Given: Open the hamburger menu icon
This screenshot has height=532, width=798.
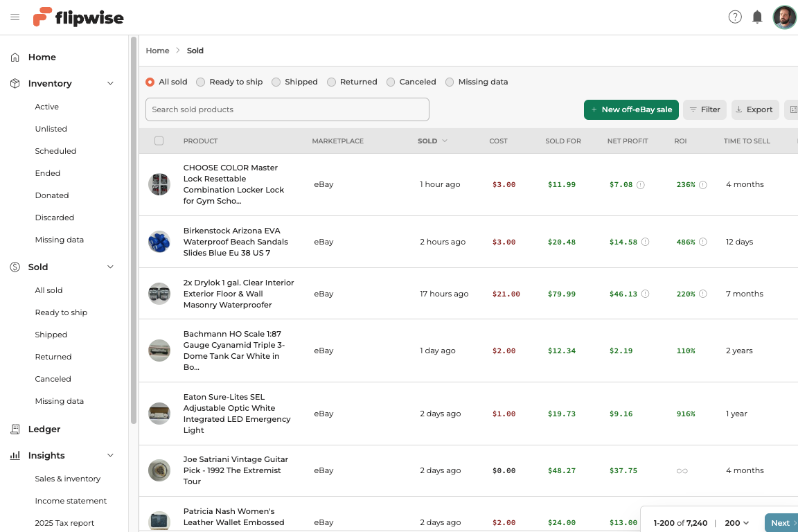Looking at the screenshot, I should 15,17.
